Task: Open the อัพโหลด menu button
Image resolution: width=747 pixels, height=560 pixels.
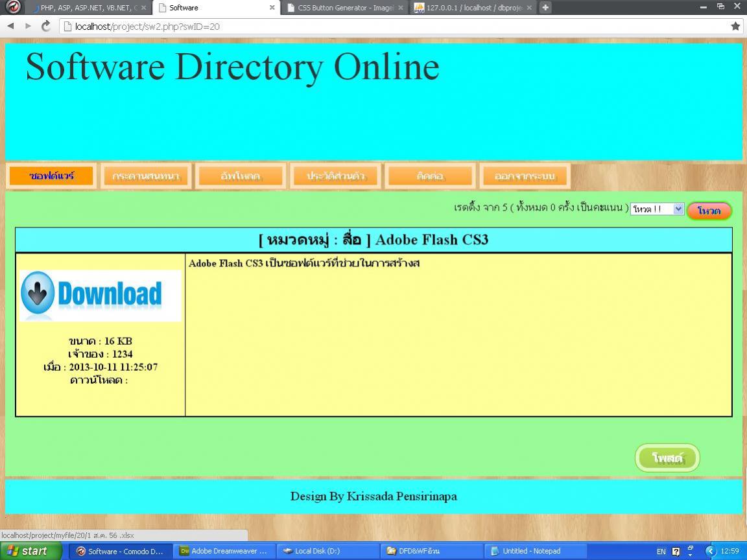Action: [x=241, y=176]
